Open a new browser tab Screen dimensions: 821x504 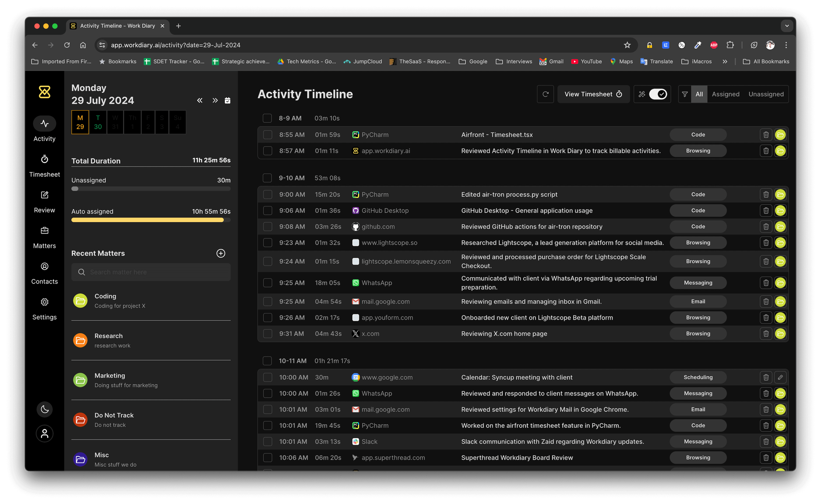point(178,26)
